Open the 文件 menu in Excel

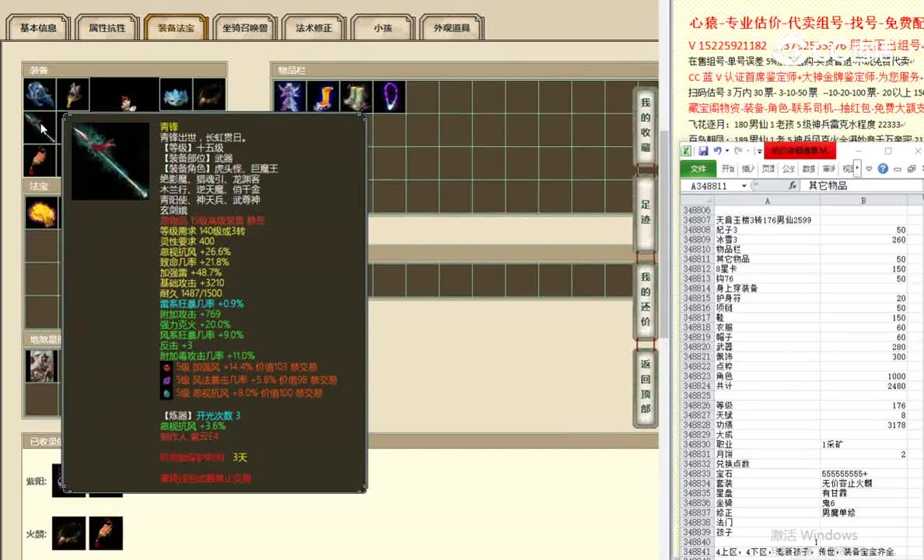click(698, 169)
